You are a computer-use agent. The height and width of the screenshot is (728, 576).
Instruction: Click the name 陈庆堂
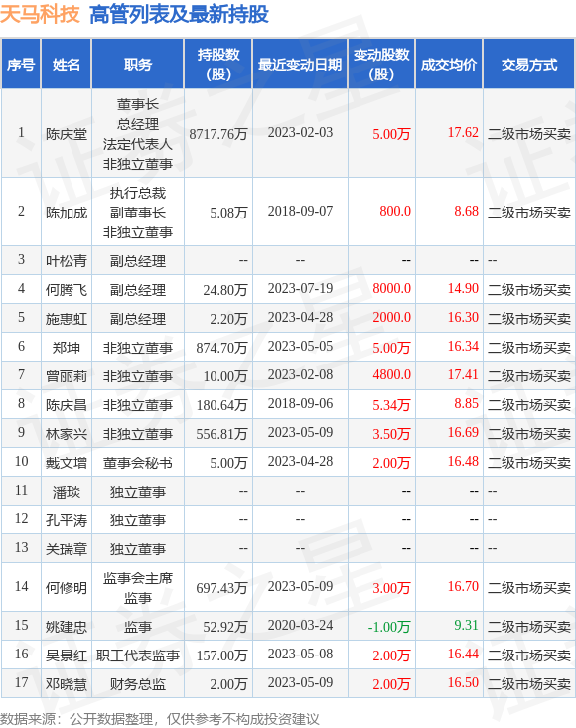67,134
